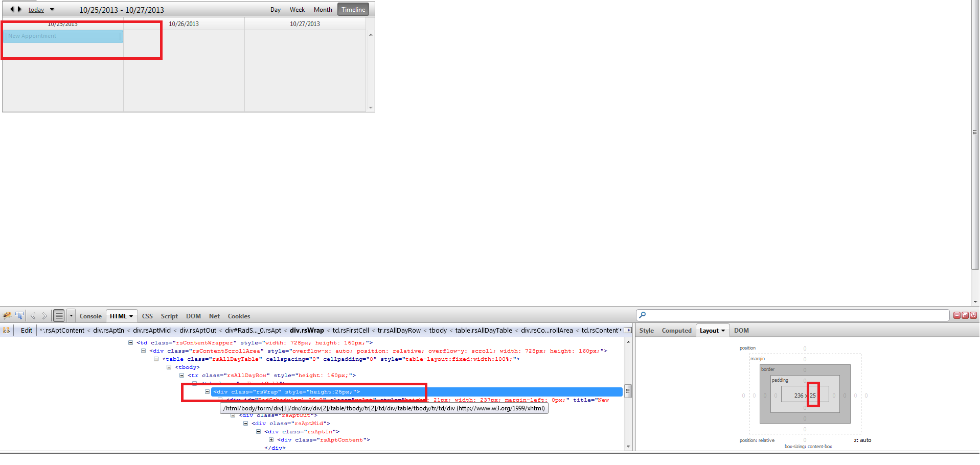This screenshot has width=980, height=465.
Task: Toggle the command line panel icon
Action: click(x=59, y=316)
